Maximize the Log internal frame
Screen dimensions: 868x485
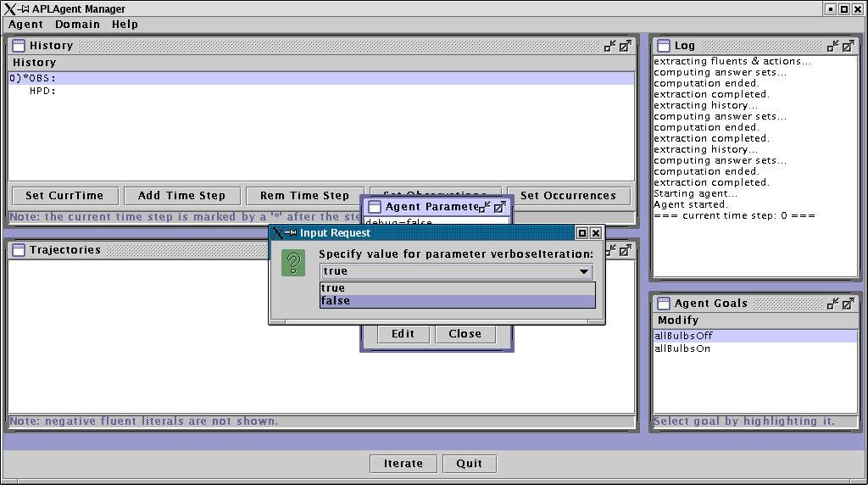[x=848, y=46]
